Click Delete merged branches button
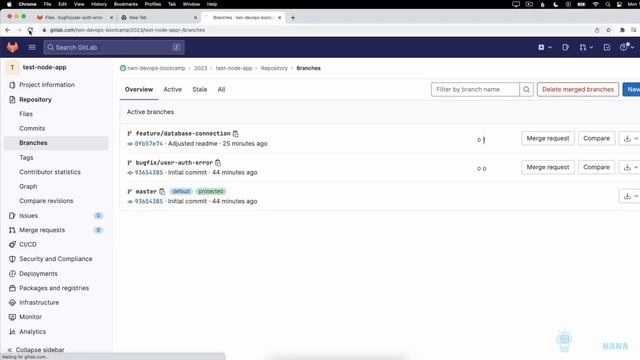 tap(578, 89)
